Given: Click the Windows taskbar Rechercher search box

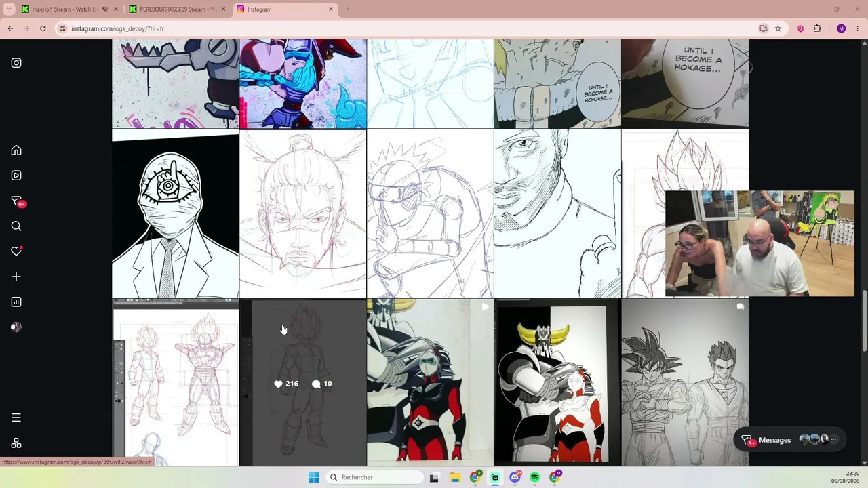Looking at the screenshot, I should tap(374, 477).
